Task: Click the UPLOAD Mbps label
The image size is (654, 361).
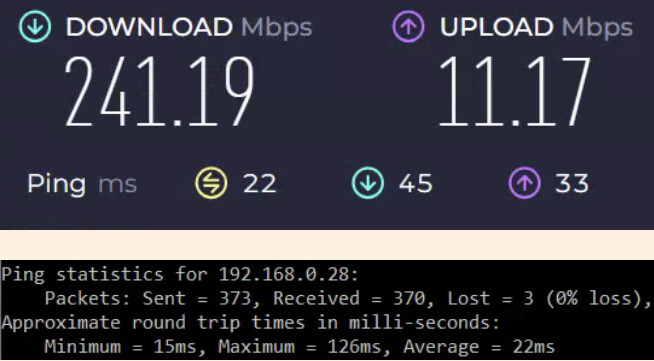Action: tap(536, 27)
